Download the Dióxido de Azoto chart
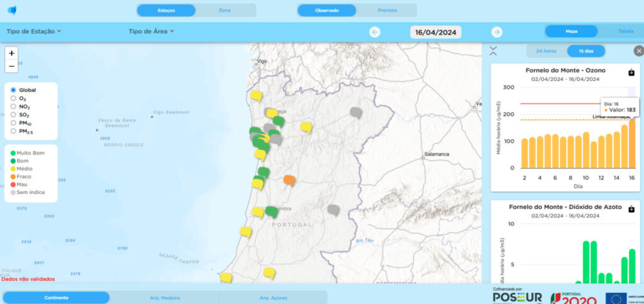Screen dimensions: 644x304 [x=631, y=209]
